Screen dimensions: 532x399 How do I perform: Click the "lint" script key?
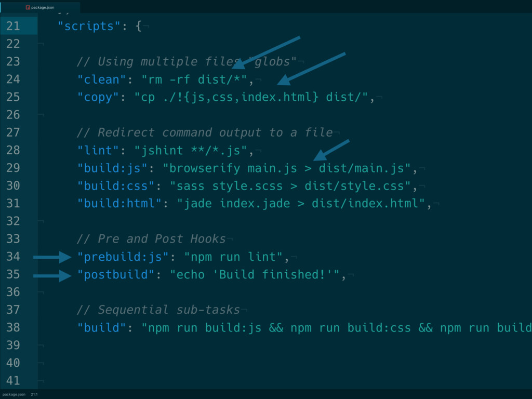[98, 150]
